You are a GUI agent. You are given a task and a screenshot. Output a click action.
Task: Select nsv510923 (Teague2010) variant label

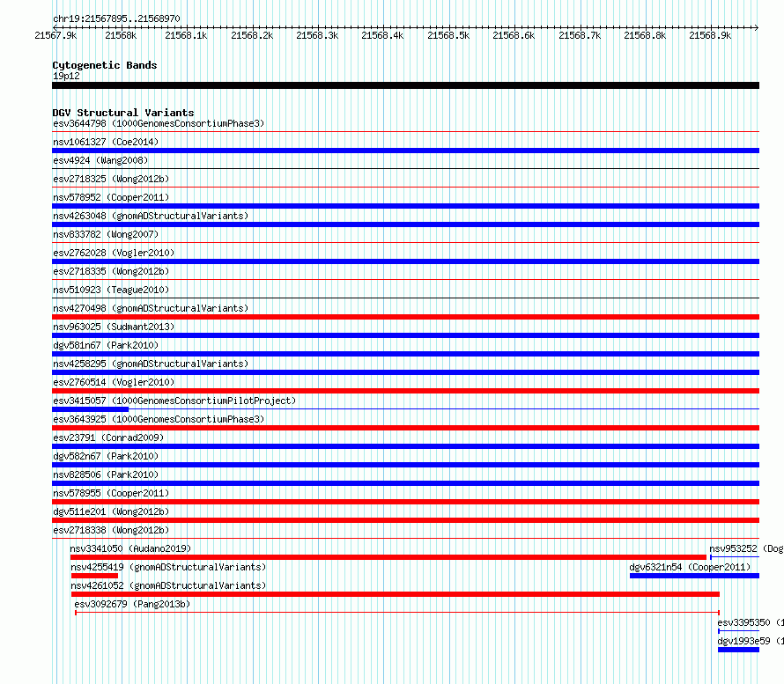click(x=111, y=290)
